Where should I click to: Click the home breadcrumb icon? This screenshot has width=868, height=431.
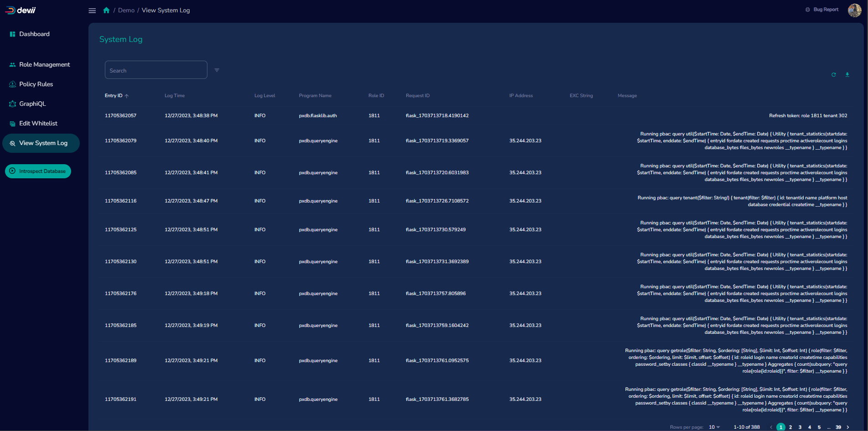click(x=106, y=10)
